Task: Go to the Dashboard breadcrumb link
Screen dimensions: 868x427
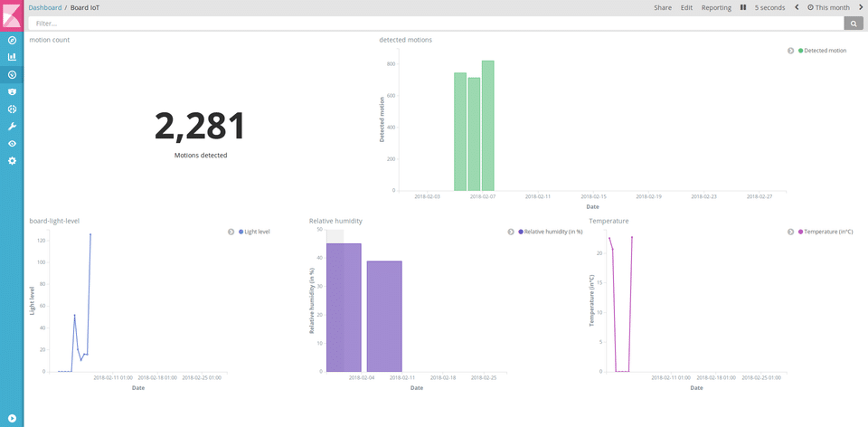Action: pos(44,7)
